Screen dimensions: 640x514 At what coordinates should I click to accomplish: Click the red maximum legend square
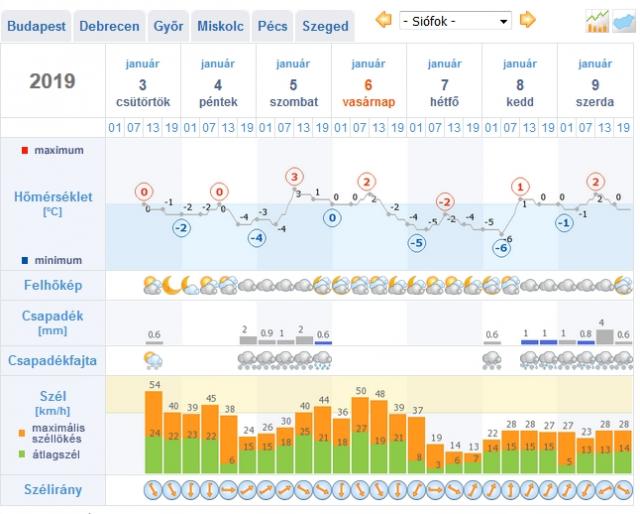25,151
